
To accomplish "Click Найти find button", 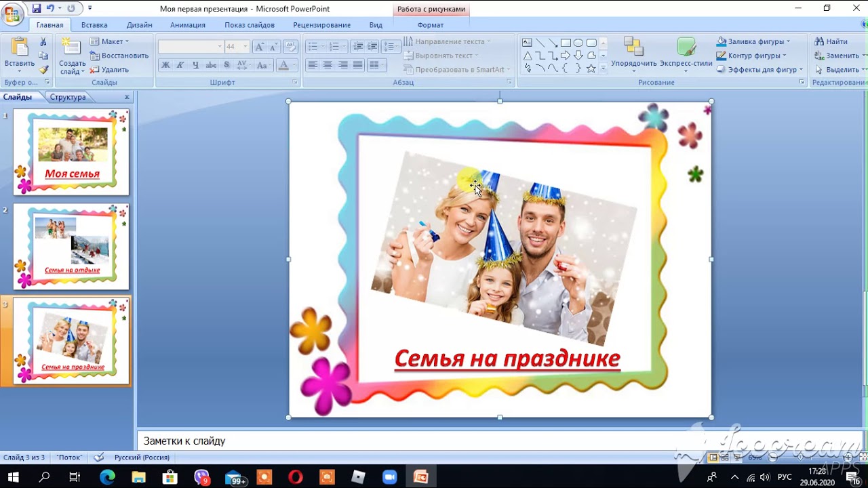I will tap(831, 42).
